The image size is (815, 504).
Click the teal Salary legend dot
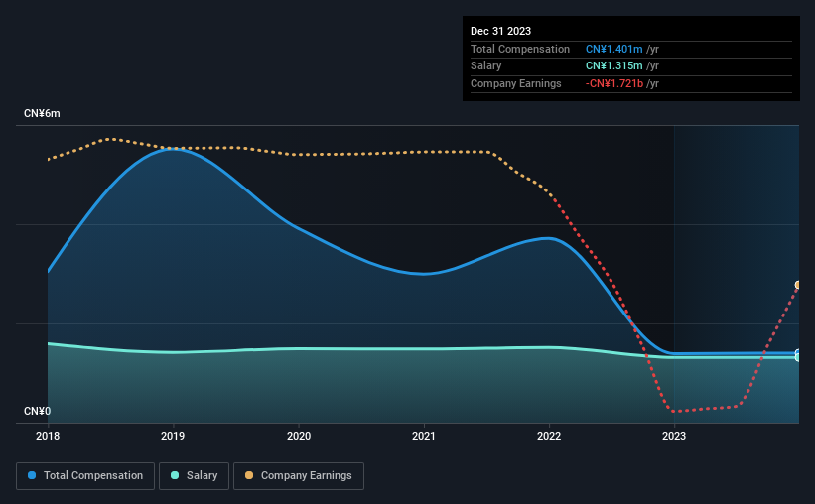pos(175,475)
